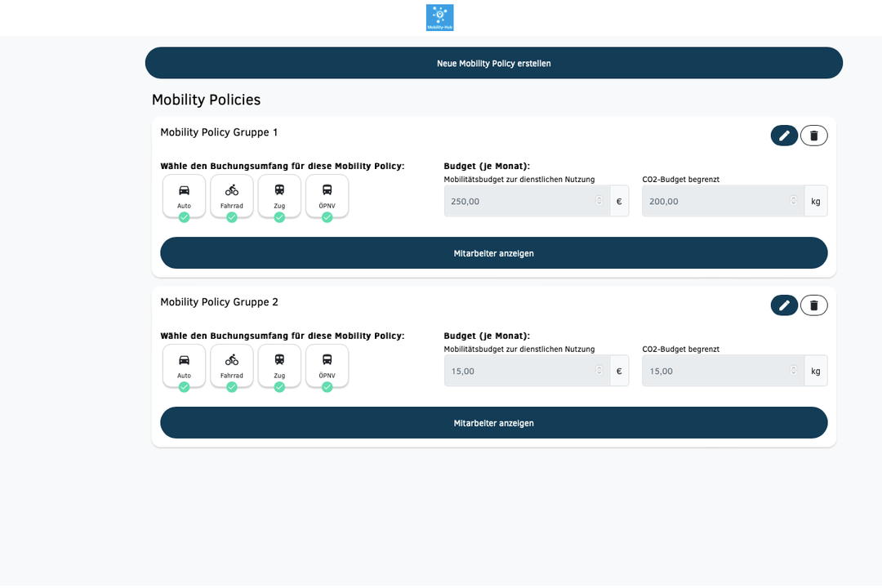Select the 'Mobility Policy Gruppe 2' title
Screen dimensions: 882x588
tap(220, 302)
